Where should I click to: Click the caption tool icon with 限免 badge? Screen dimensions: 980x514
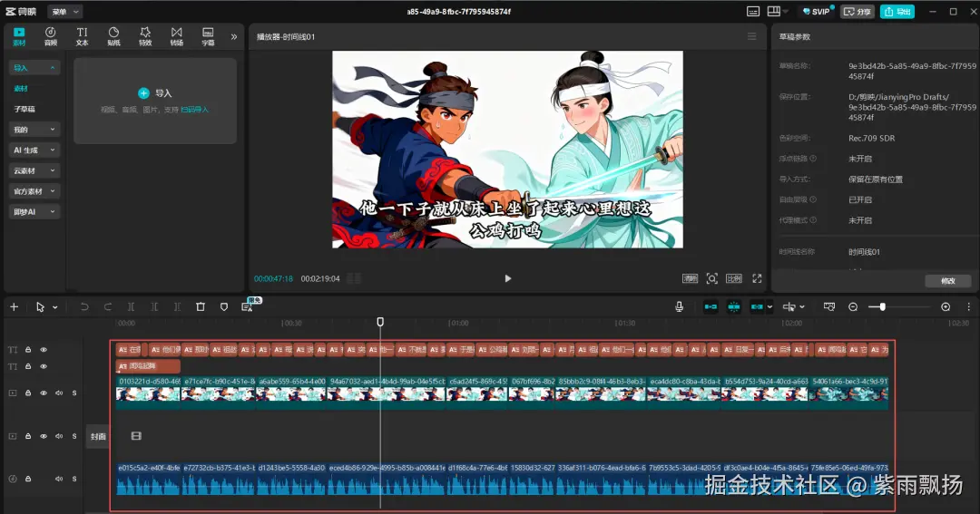(248, 306)
